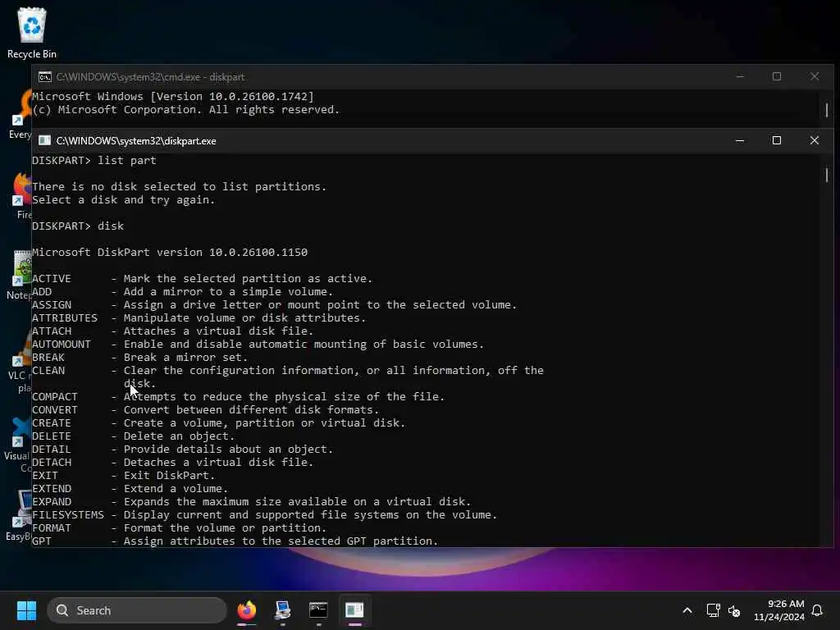Click the DETAIL command row
This screenshot has height=630, width=840.
[183, 449]
